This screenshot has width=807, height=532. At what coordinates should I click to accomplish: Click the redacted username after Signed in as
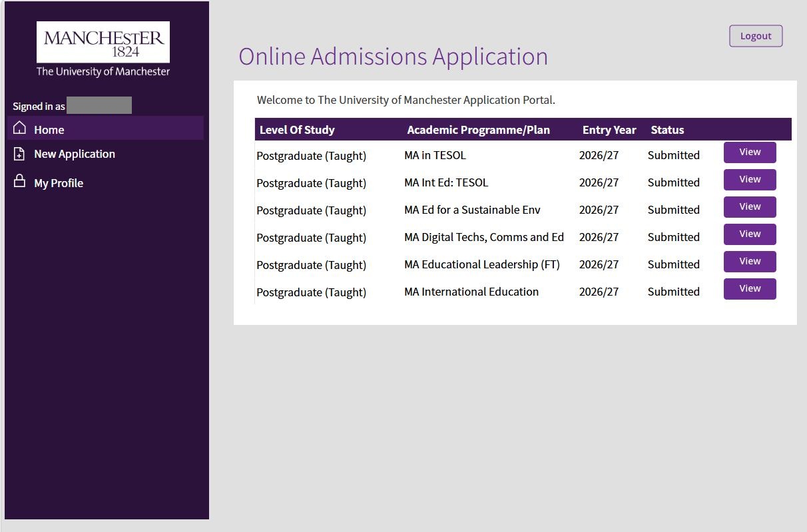(99, 105)
